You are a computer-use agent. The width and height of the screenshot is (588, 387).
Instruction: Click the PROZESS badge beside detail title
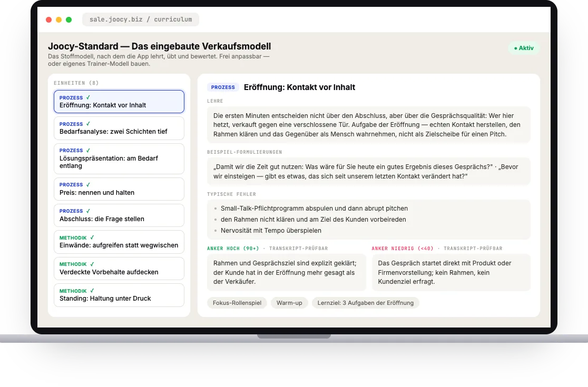[223, 87]
